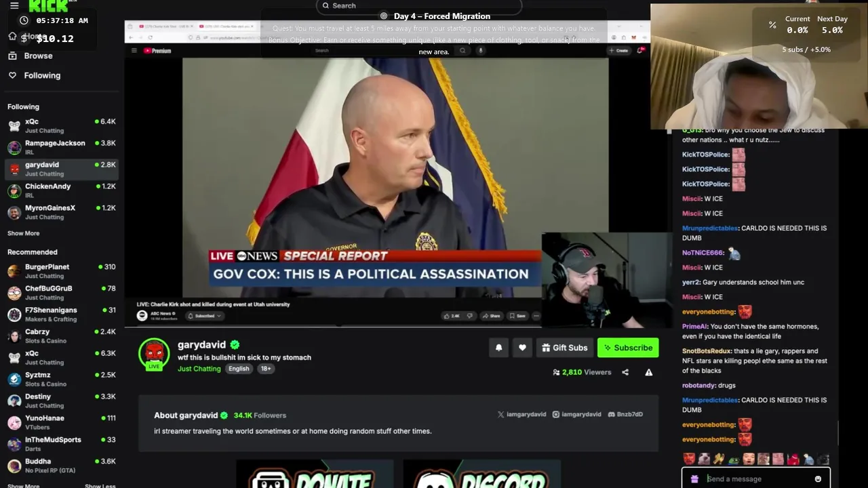Click the RampageJackson avatar icon
Viewport: 868px width, 488px height.
(14, 148)
